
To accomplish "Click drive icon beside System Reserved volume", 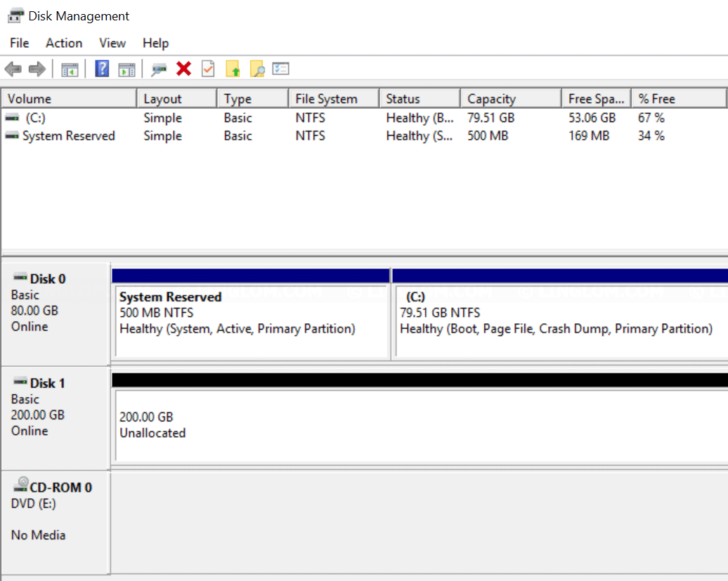I will pyautogui.click(x=12, y=136).
